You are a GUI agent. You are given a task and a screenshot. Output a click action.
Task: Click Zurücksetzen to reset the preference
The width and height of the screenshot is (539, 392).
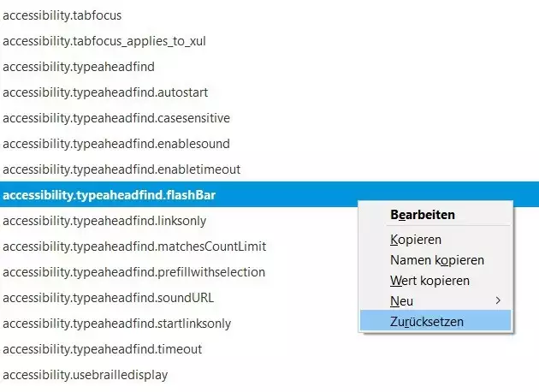(427, 322)
